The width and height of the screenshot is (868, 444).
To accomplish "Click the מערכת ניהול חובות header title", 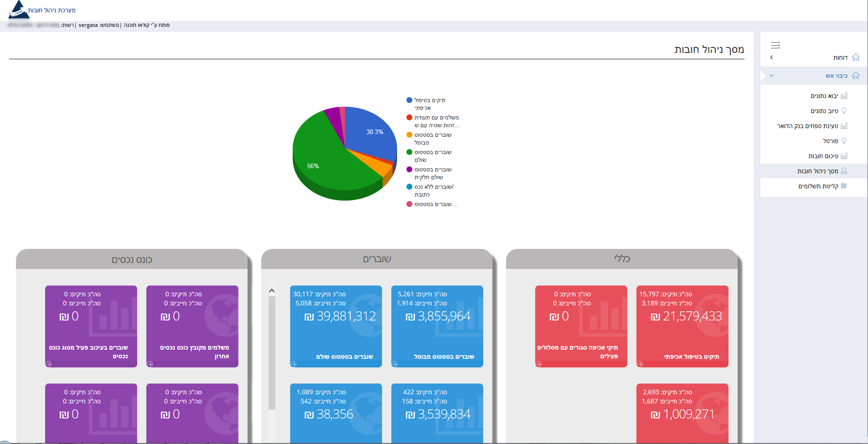I will [52, 10].
